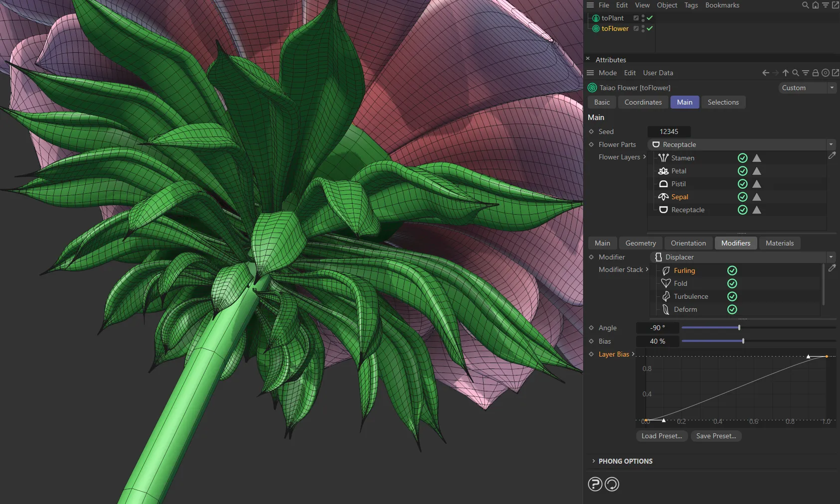Click the Receptacle icon in the layer list
840x504 pixels.
[664, 210]
